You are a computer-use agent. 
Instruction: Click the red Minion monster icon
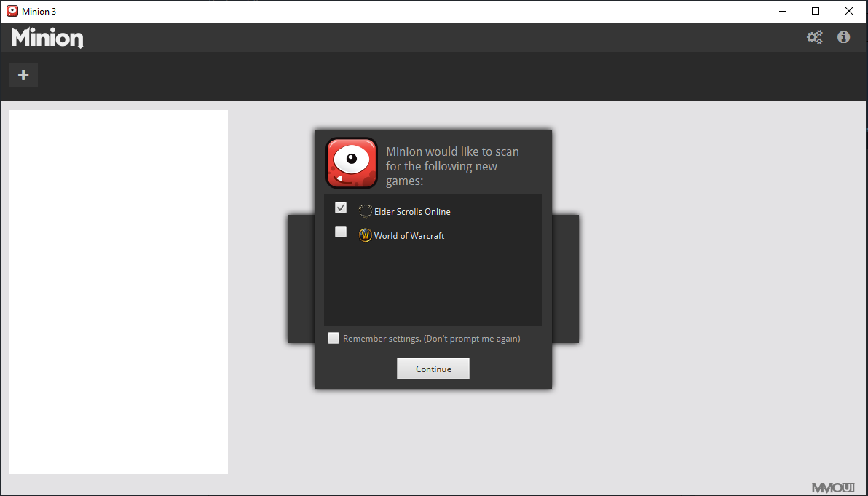coord(352,163)
